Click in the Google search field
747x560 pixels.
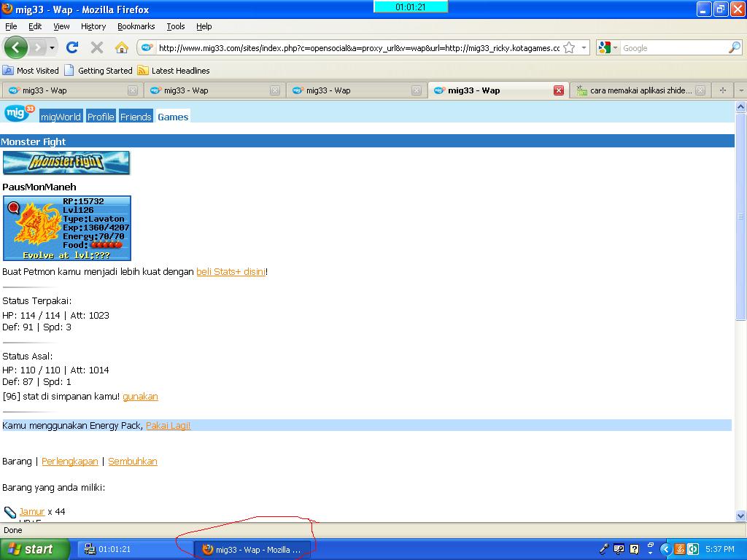tap(673, 48)
